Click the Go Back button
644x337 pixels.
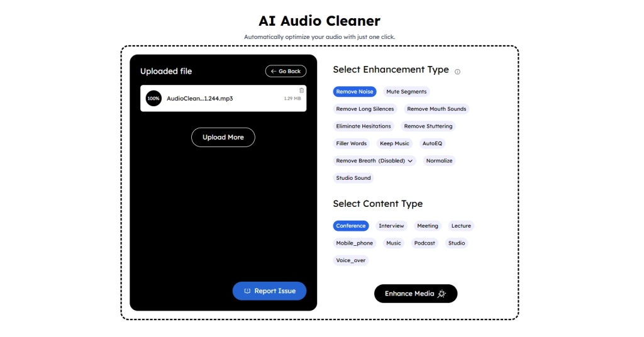(x=286, y=71)
